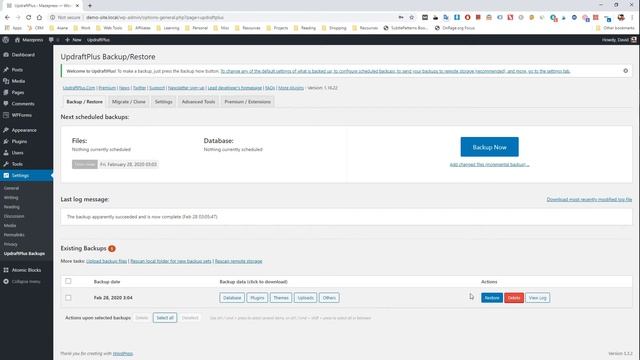Image resolution: width=640 pixels, height=360 pixels.
Task: Open the UpdraftPlus Settings tab
Action: (x=163, y=102)
